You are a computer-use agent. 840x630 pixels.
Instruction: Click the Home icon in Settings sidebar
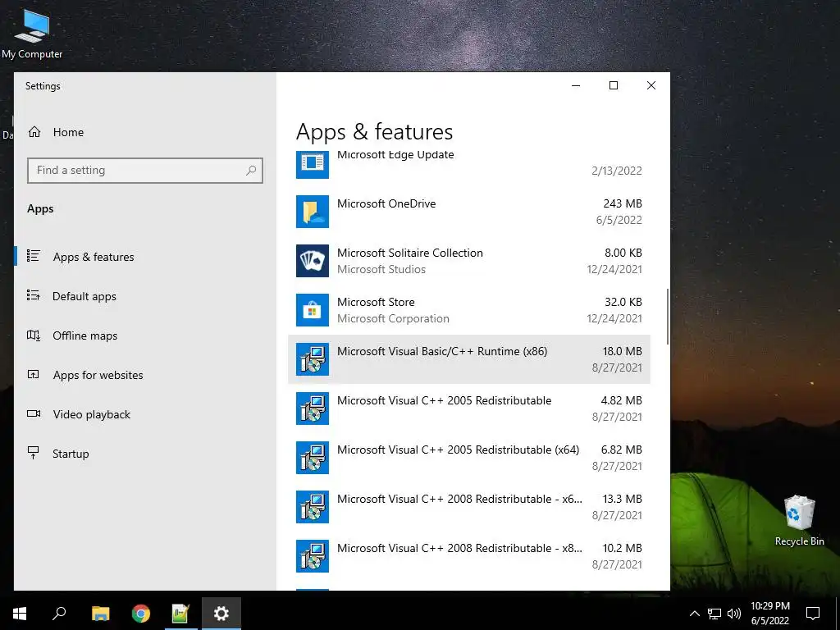[x=34, y=132]
